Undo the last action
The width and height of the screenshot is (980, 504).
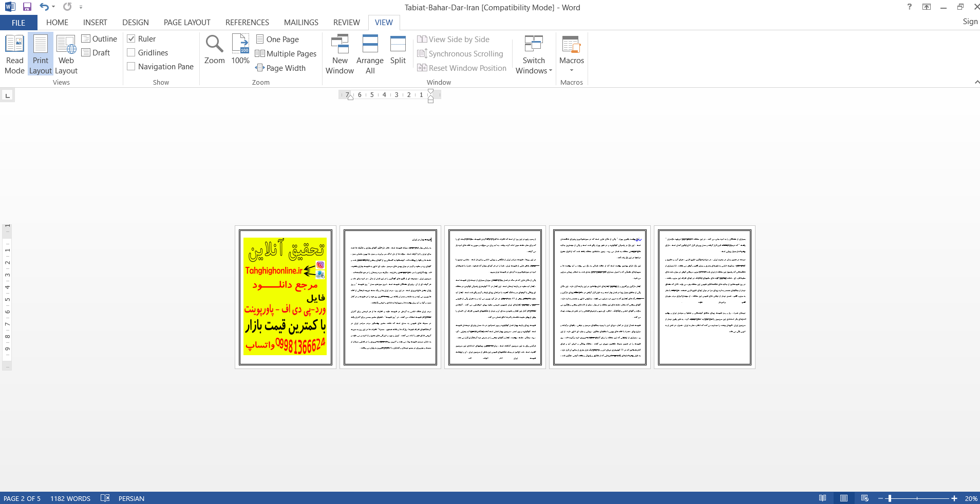click(x=44, y=7)
